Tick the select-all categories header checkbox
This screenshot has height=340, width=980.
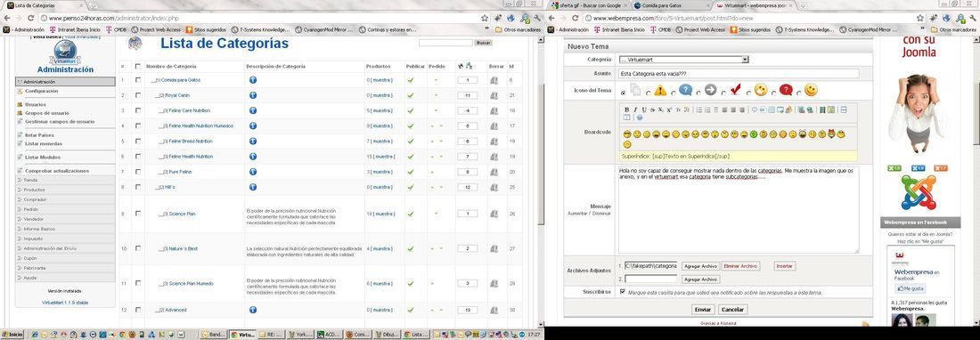tap(137, 66)
